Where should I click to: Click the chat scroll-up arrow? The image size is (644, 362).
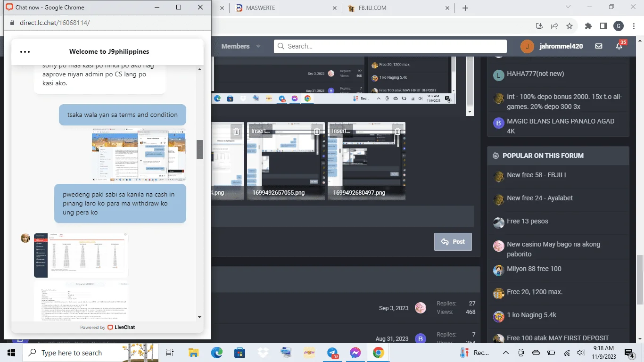(x=199, y=70)
